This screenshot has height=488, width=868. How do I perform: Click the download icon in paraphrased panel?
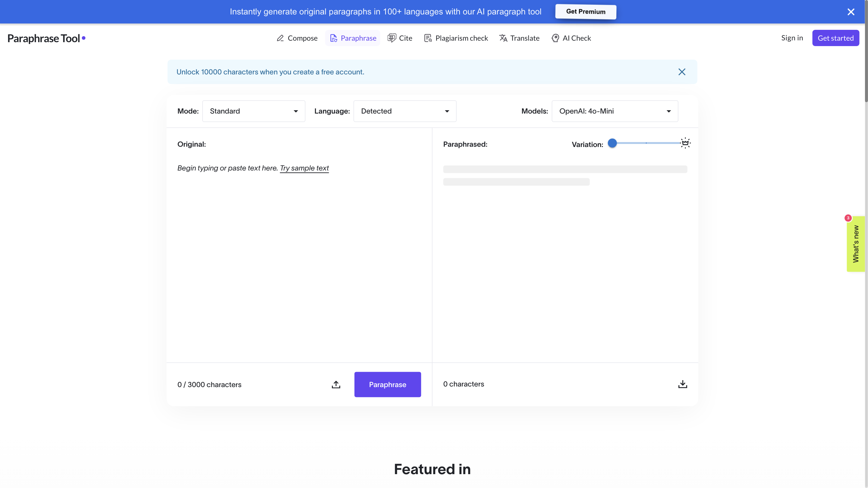pyautogui.click(x=682, y=384)
